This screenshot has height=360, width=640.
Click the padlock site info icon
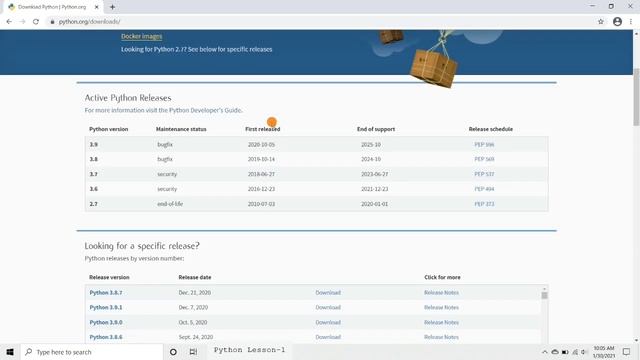52,22
